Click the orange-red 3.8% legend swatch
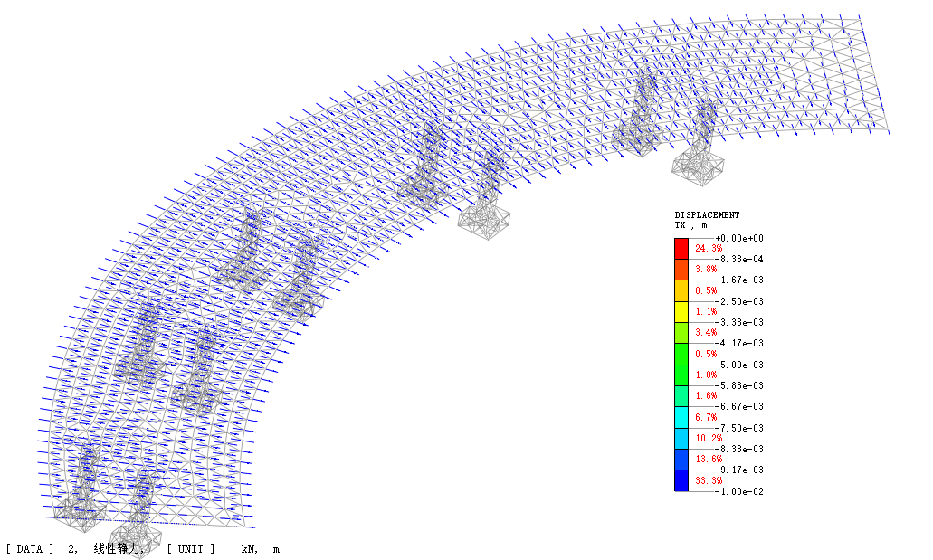 point(681,269)
